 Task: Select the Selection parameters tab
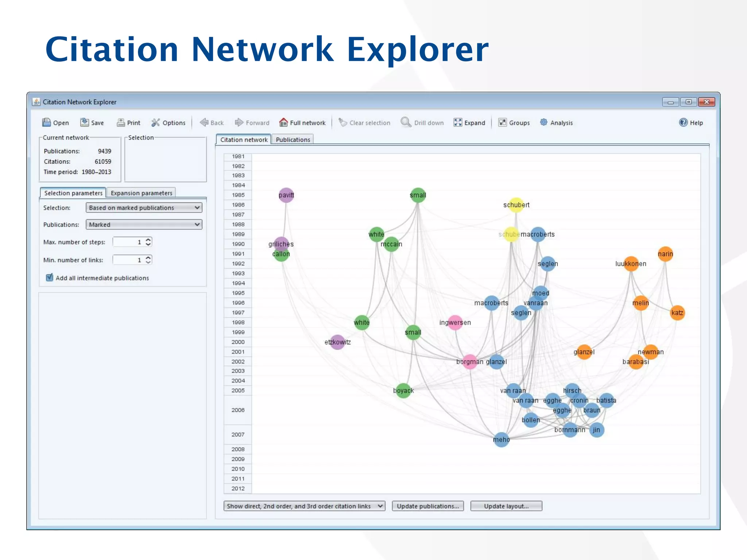(x=73, y=193)
